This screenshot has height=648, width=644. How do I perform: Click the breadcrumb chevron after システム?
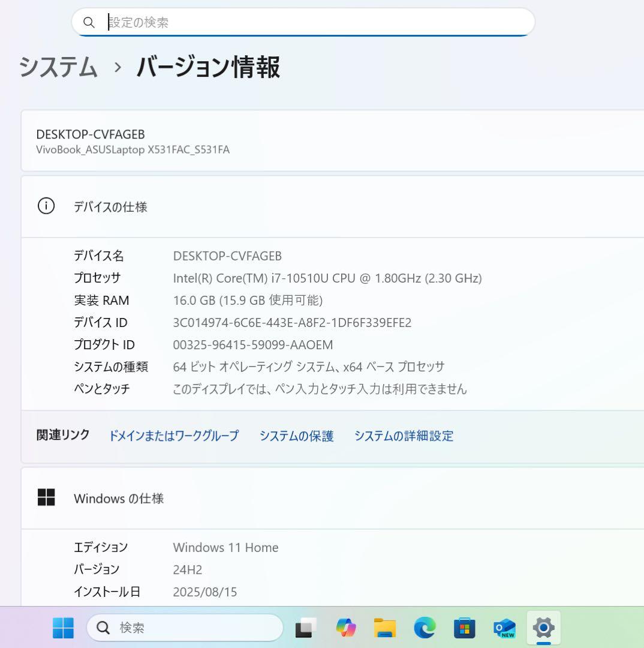pos(118,67)
